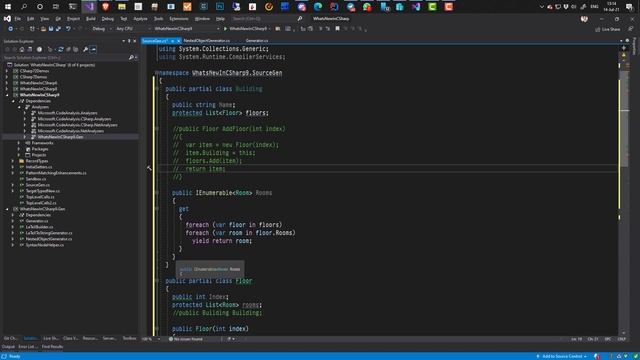
Task: Click the Brave browser taskbar icon
Action: click(105, 7)
